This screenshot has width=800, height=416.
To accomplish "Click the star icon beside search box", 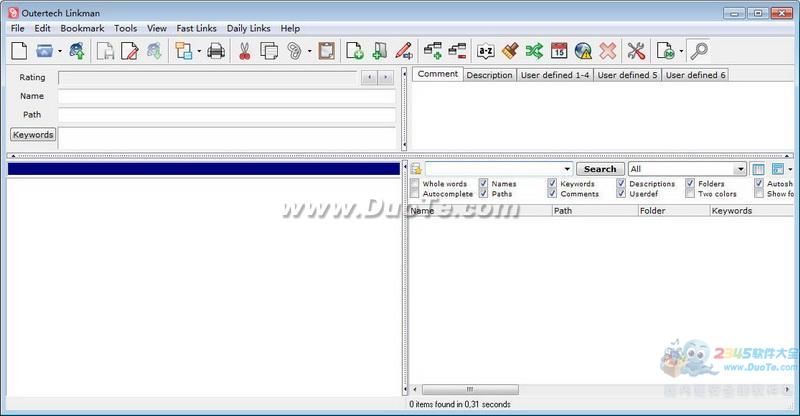I will coord(416,169).
